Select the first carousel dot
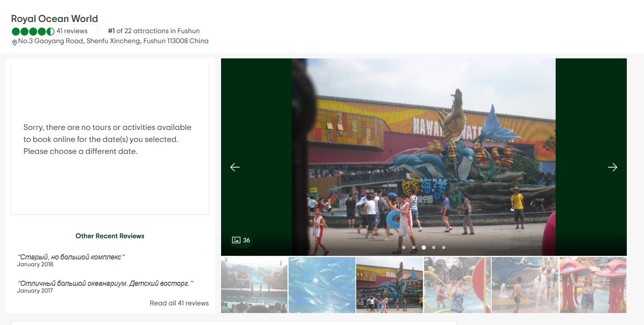Viewport: 644px width, 325px height. (x=404, y=247)
